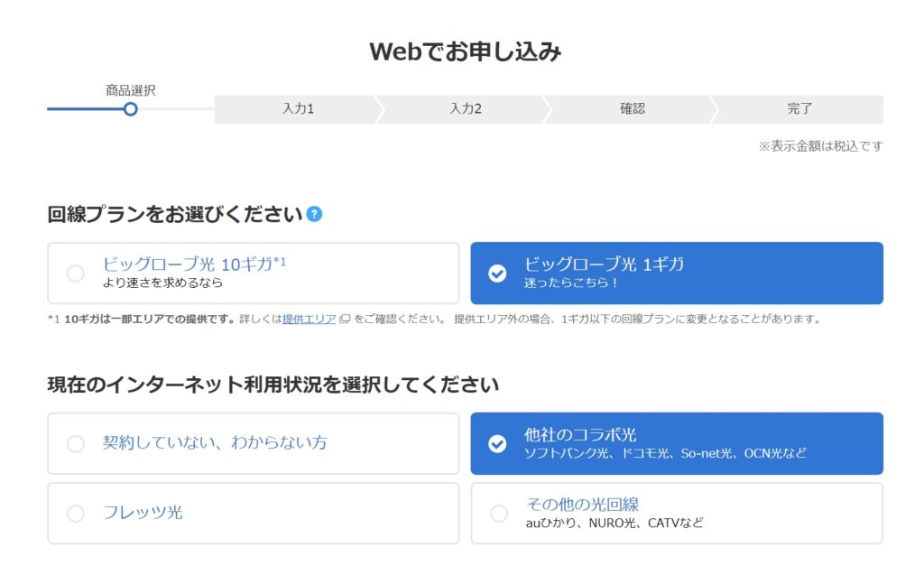Click the external link icon after 提供エリア
Viewport: 924px width, 575px height.
coord(345,320)
